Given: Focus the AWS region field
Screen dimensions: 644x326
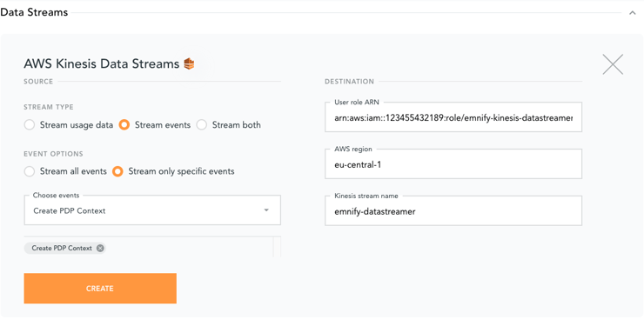Looking at the screenshot, I should click(453, 164).
